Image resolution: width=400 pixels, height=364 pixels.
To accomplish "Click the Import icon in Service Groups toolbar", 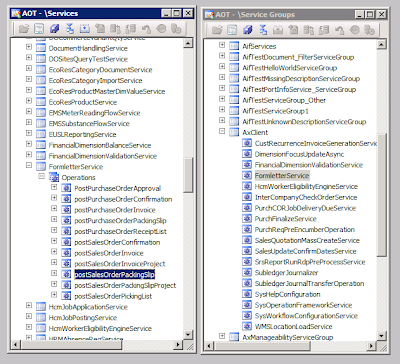I will point(263,30).
